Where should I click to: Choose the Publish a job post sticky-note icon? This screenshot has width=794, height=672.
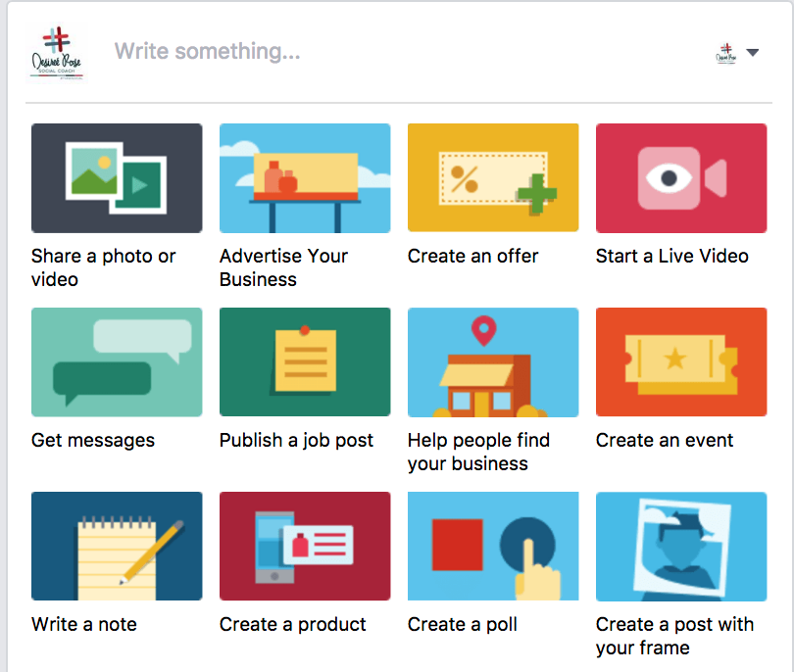[305, 362]
